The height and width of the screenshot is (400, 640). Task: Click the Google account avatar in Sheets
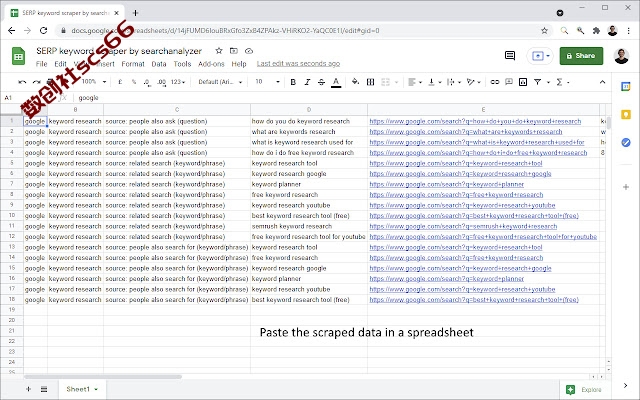click(621, 56)
